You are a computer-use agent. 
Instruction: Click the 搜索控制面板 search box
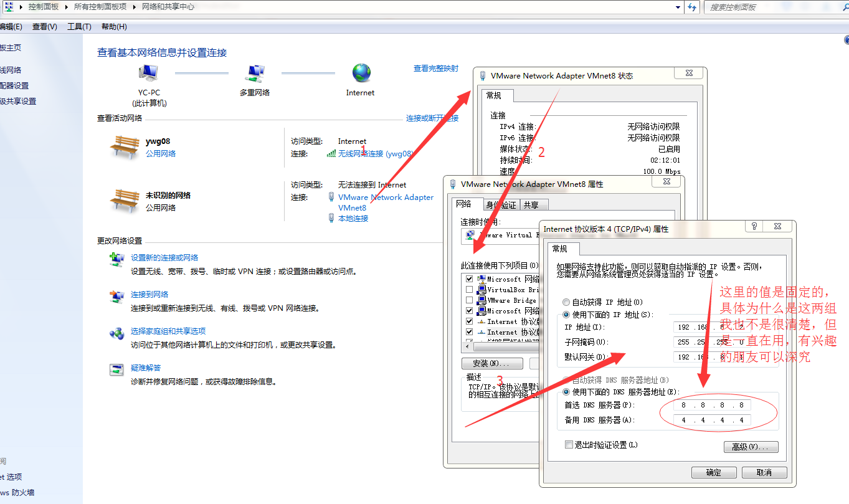coord(776,7)
